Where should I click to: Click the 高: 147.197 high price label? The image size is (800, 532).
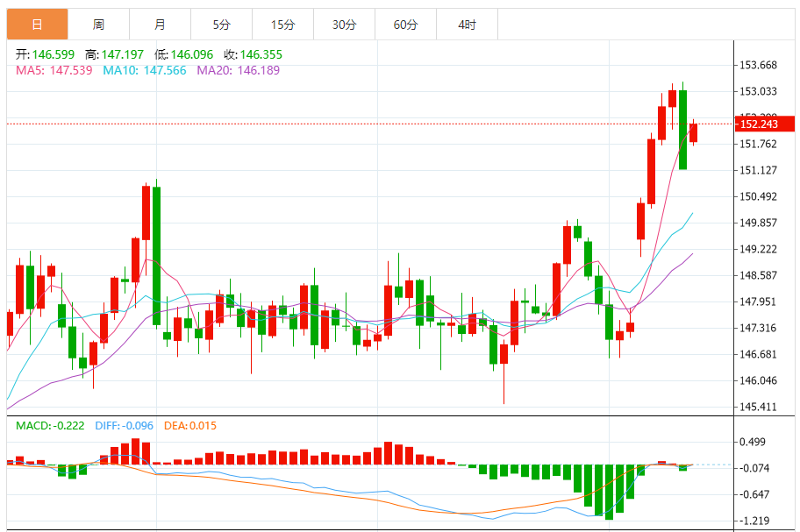tap(114, 54)
